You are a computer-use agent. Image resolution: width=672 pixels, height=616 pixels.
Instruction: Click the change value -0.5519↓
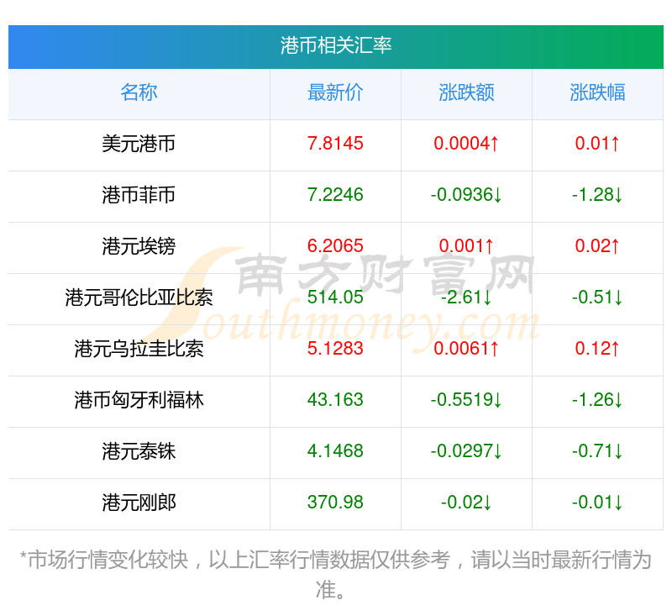point(466,400)
